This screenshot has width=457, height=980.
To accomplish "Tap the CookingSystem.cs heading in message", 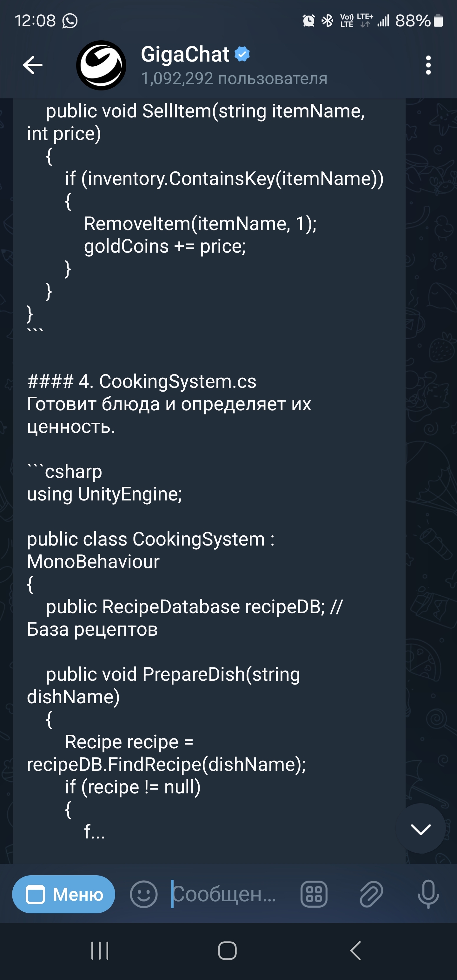I will click(x=142, y=381).
